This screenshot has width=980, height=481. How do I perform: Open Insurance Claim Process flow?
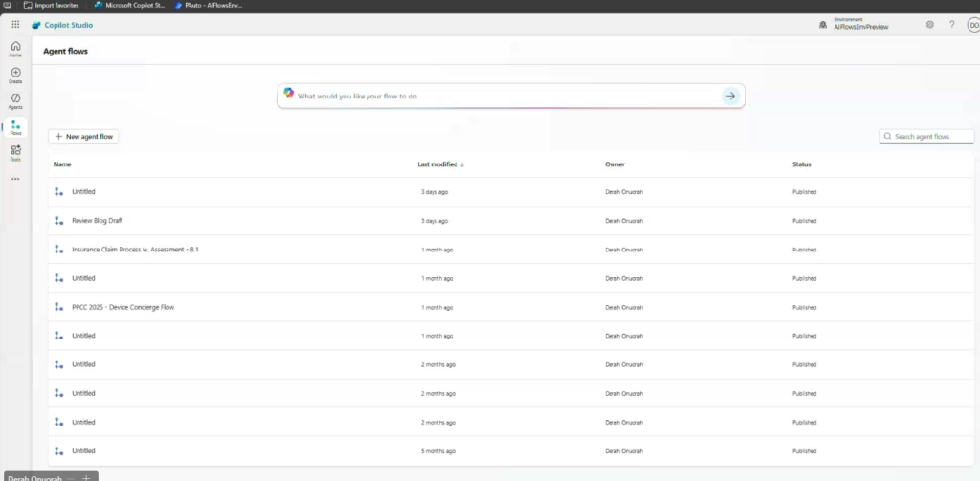click(x=135, y=250)
